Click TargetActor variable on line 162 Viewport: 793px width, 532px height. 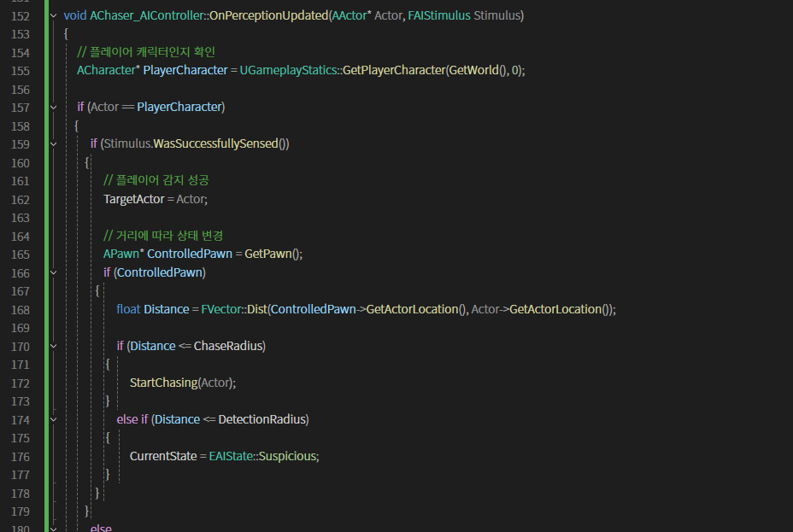(x=134, y=199)
